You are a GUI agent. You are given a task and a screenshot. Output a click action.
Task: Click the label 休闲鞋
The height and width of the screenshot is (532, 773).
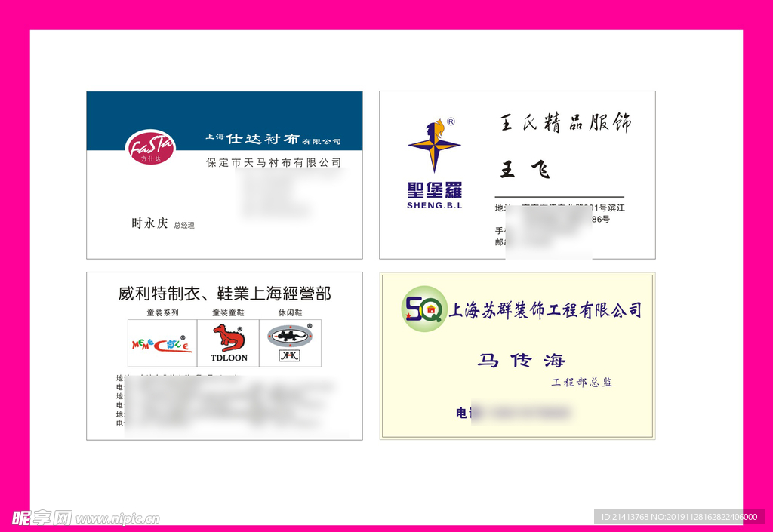291,313
